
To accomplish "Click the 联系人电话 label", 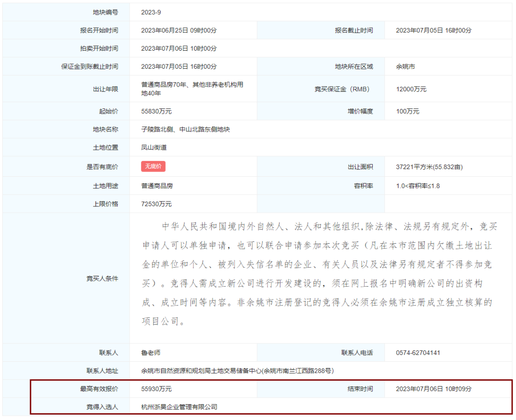I will coord(357,353).
